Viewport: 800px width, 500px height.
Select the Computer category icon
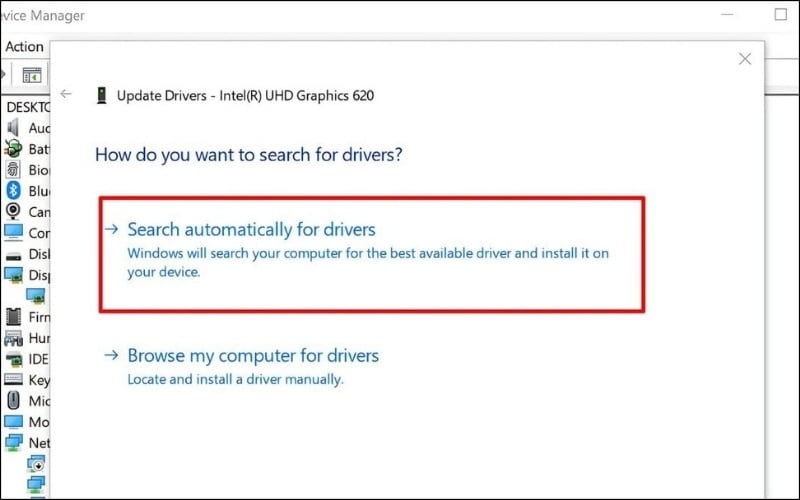13,233
